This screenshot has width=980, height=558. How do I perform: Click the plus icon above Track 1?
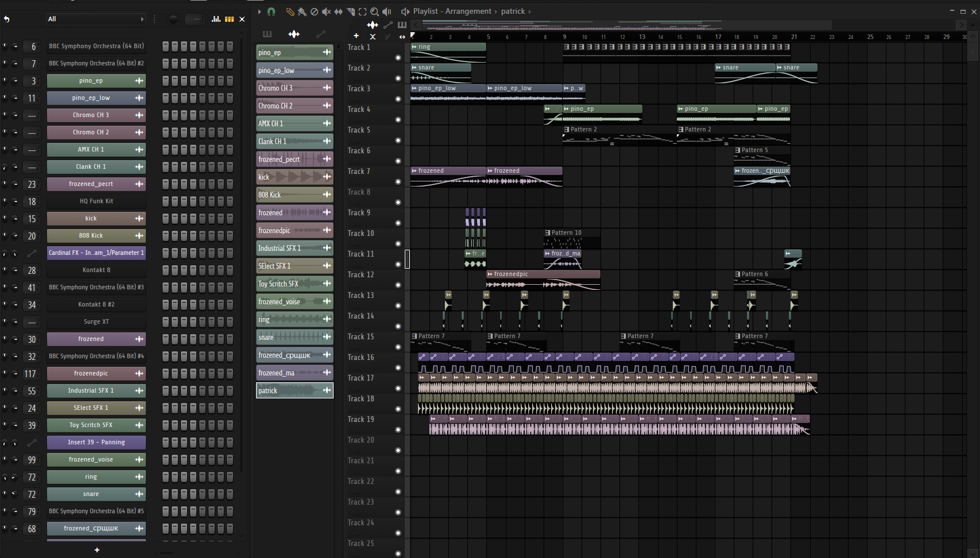tap(356, 36)
